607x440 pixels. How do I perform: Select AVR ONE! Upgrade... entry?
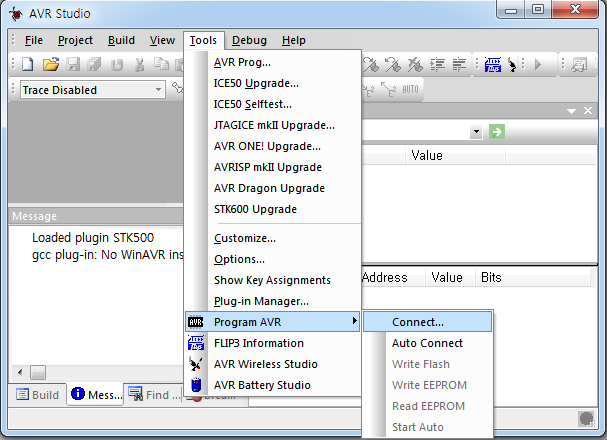coord(273,146)
